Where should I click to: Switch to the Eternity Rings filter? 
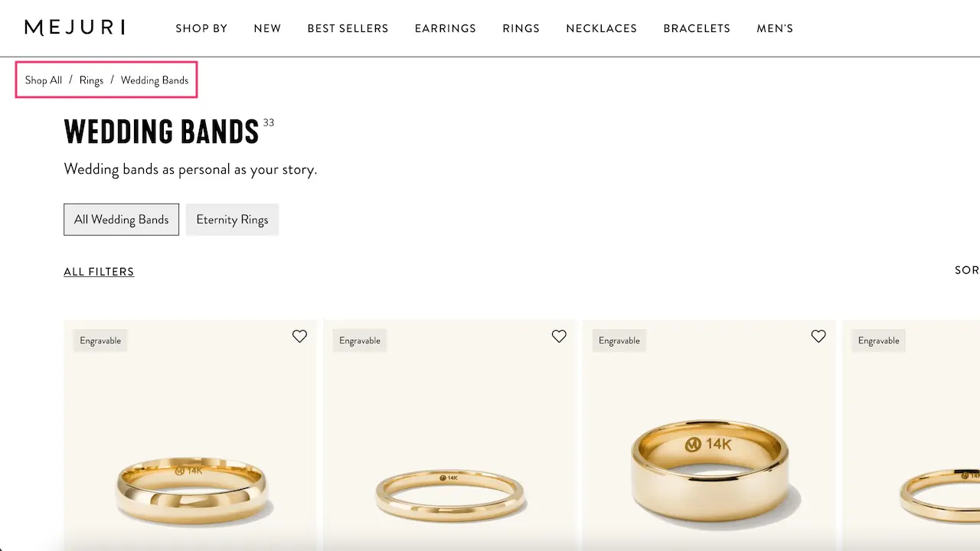232,220
